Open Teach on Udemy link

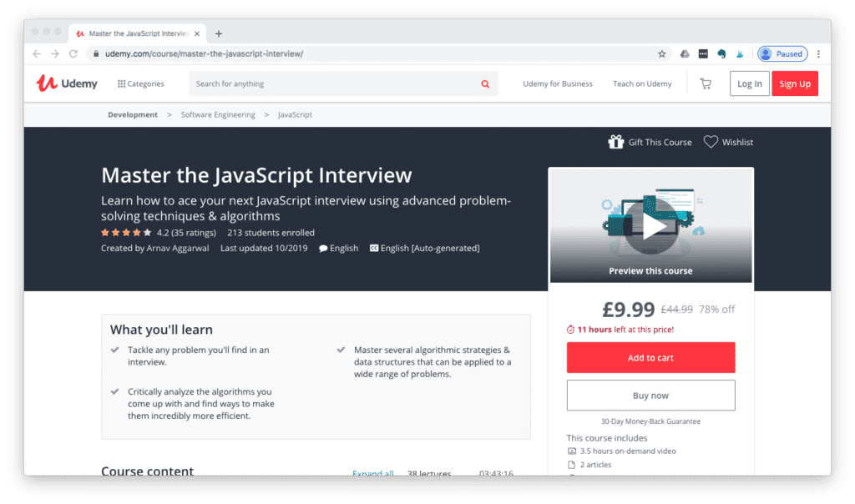coord(642,84)
